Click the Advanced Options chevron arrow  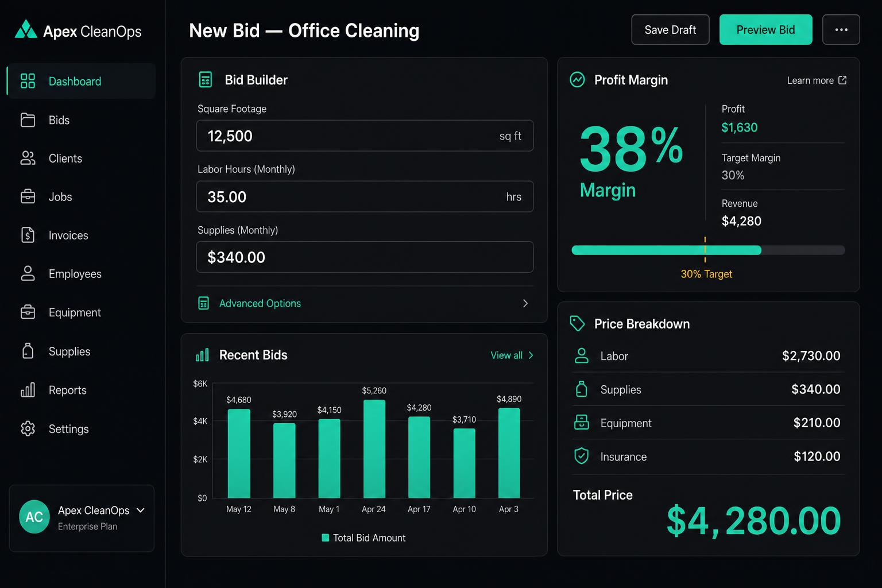(525, 303)
